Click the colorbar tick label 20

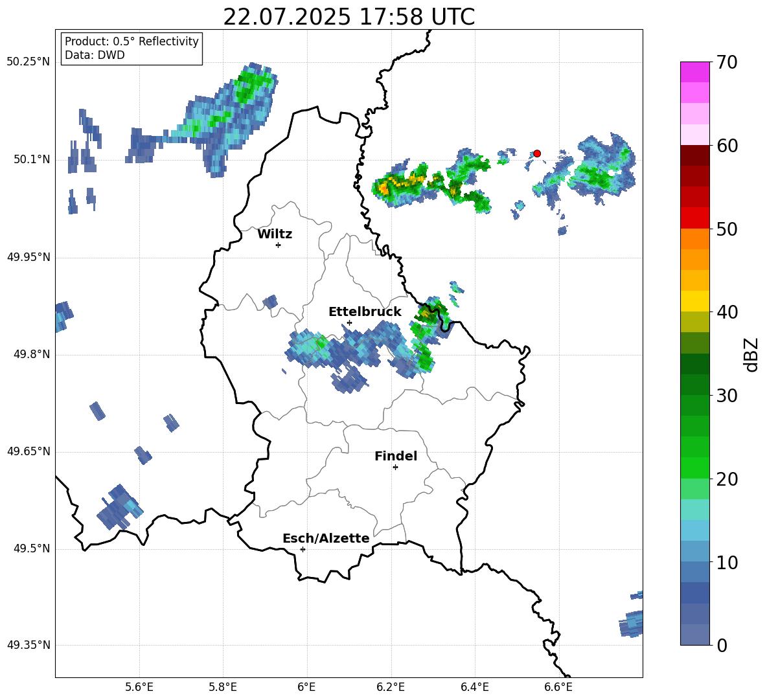coord(727,479)
